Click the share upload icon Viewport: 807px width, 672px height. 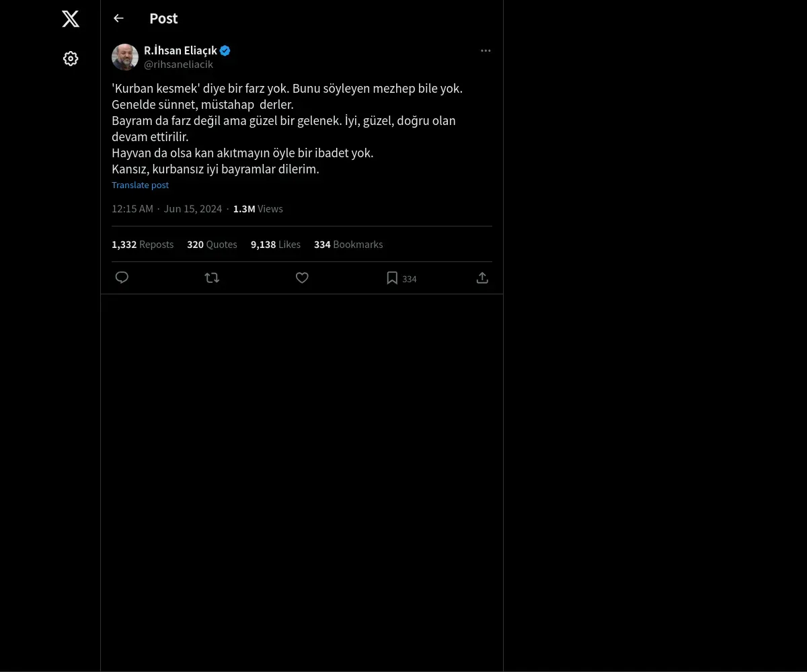(x=482, y=278)
